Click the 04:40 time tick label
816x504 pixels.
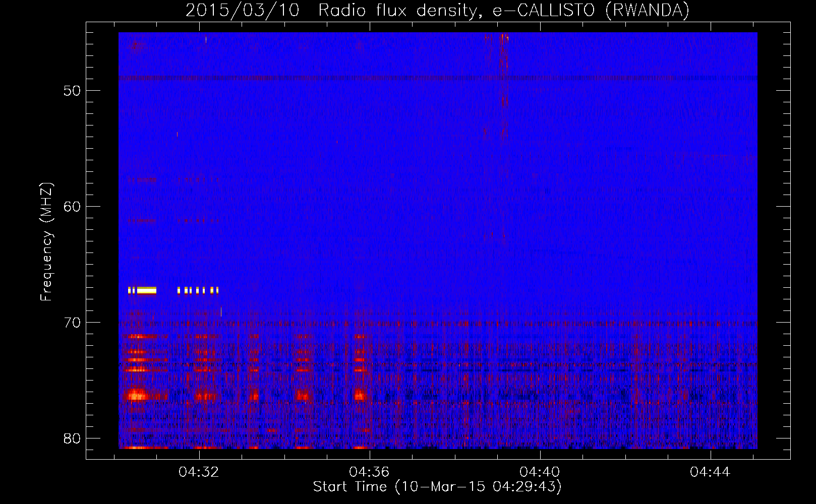click(540, 472)
